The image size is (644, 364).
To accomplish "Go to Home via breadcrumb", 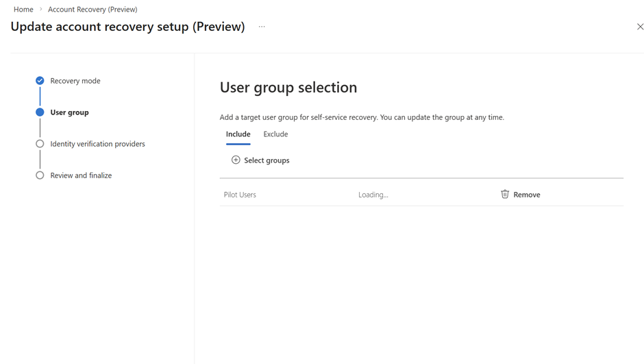I will (x=23, y=10).
